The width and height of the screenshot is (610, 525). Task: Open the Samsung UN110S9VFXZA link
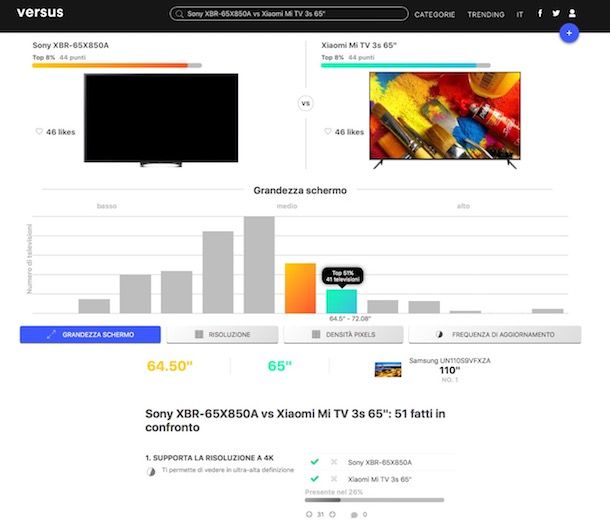coord(450,360)
